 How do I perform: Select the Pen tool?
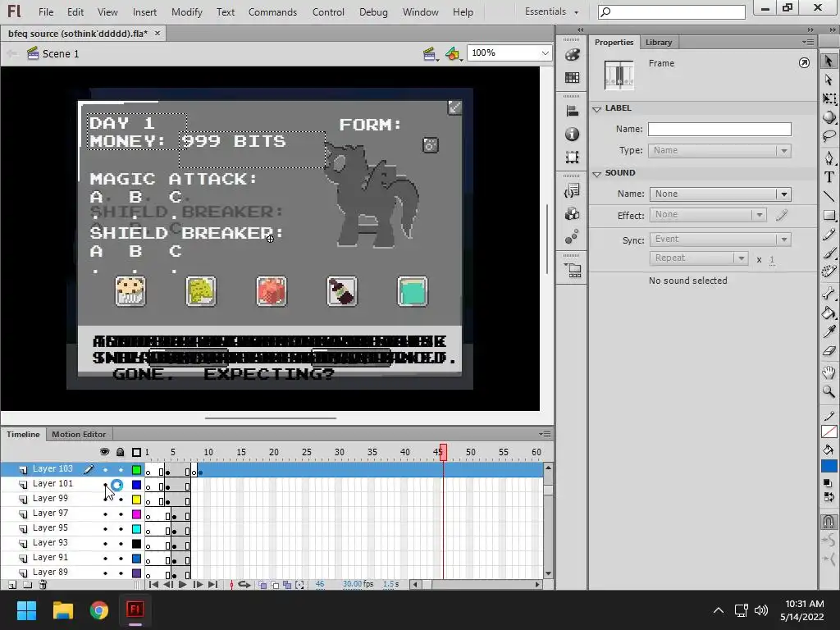(x=829, y=158)
